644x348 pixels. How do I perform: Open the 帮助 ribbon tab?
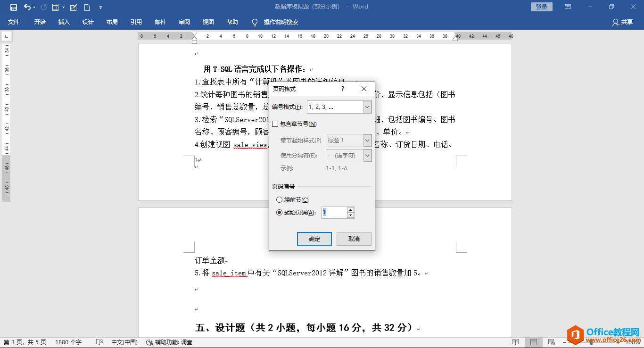point(232,22)
